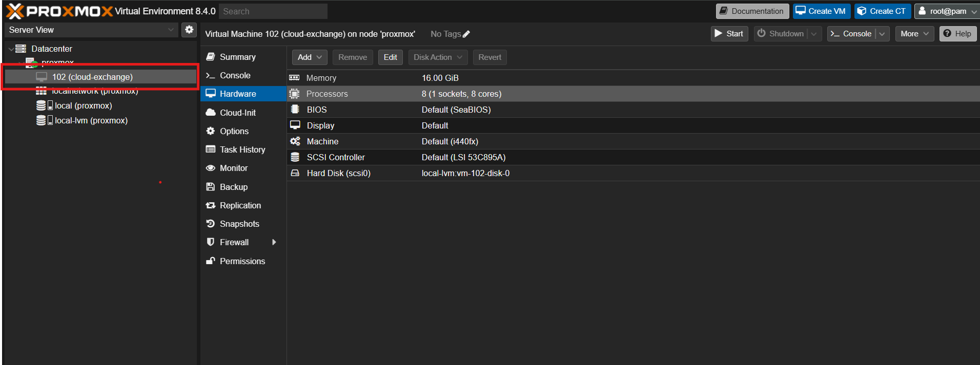Click the Options gear icon

(x=210, y=131)
